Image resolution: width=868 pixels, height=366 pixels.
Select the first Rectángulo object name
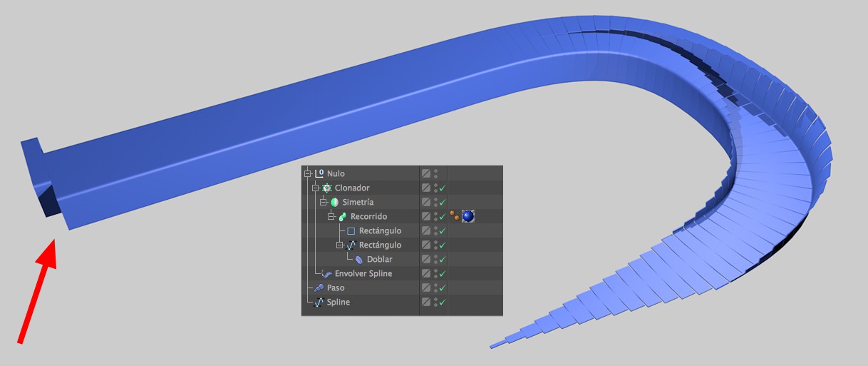point(380,230)
